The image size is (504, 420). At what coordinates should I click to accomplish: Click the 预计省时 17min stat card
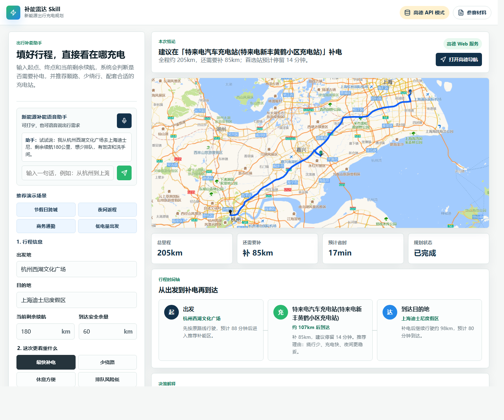click(x=363, y=248)
